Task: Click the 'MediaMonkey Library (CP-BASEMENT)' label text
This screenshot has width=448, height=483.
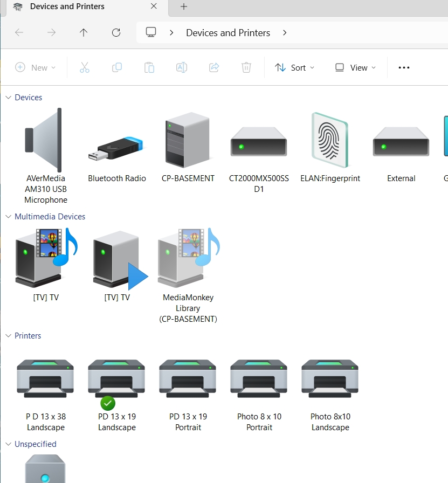Action: pos(188,308)
